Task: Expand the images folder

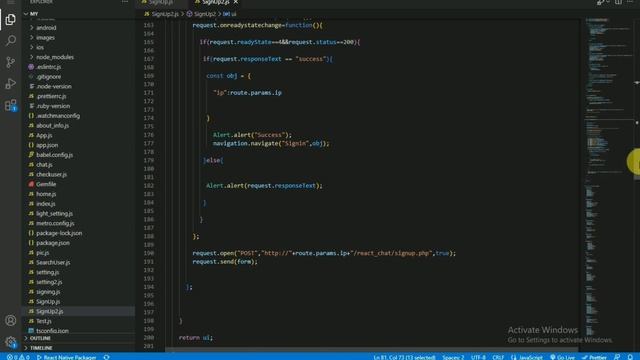Action: click(x=45, y=38)
